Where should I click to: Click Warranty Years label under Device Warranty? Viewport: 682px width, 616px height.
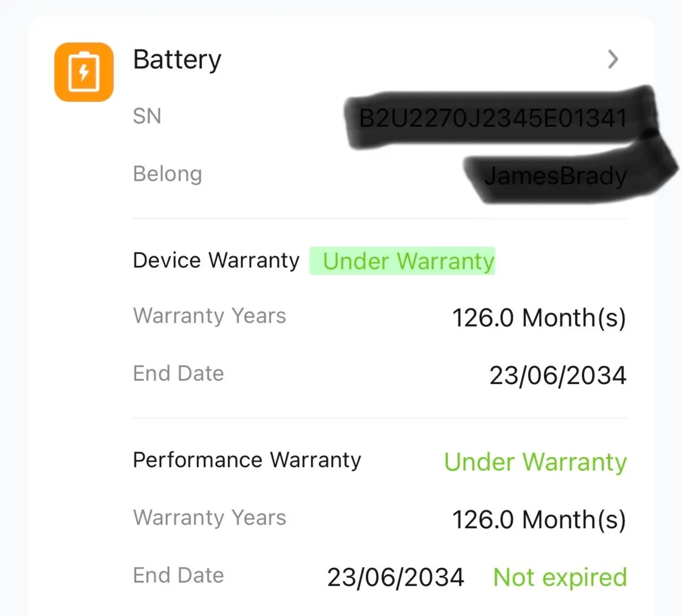coord(209,316)
